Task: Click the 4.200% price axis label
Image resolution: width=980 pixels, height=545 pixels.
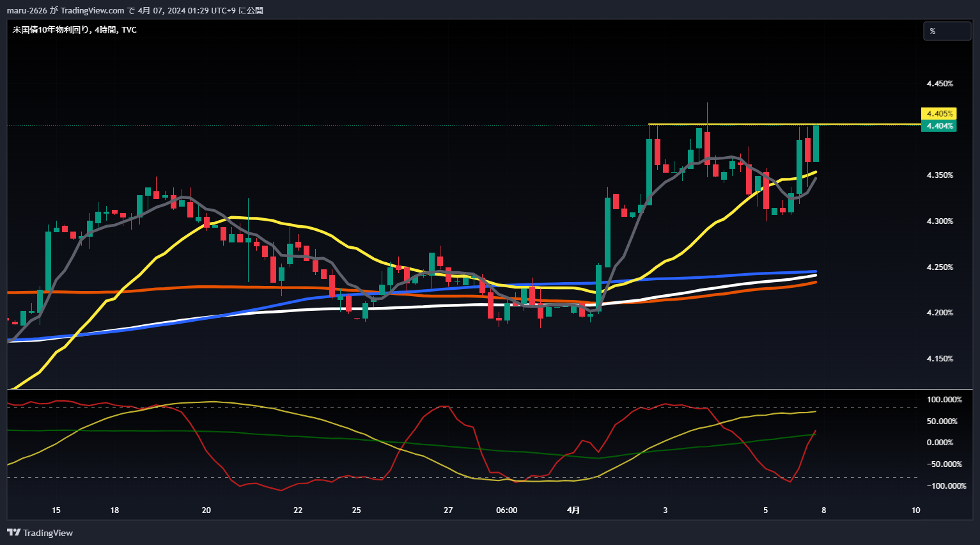Action: (x=940, y=313)
